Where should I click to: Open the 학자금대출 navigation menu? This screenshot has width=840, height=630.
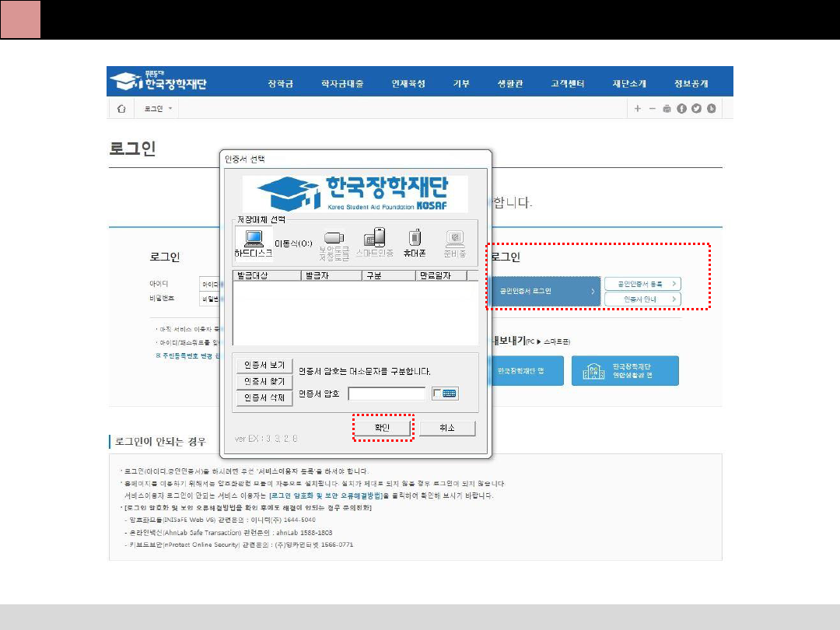click(342, 83)
